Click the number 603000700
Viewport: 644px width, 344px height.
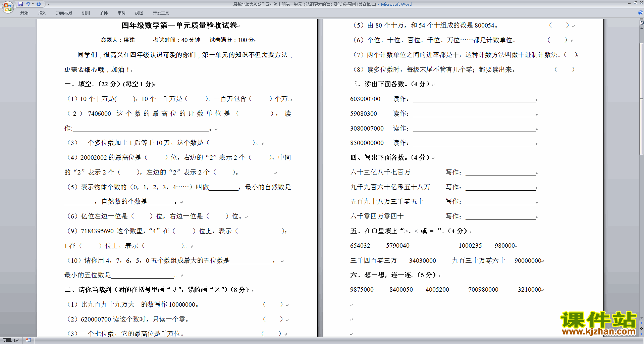(x=365, y=99)
